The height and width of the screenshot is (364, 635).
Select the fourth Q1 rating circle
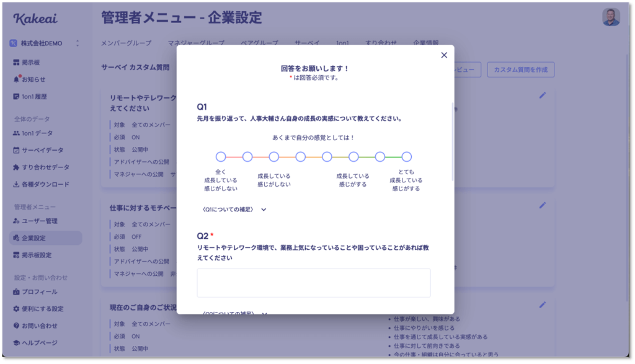(301, 157)
